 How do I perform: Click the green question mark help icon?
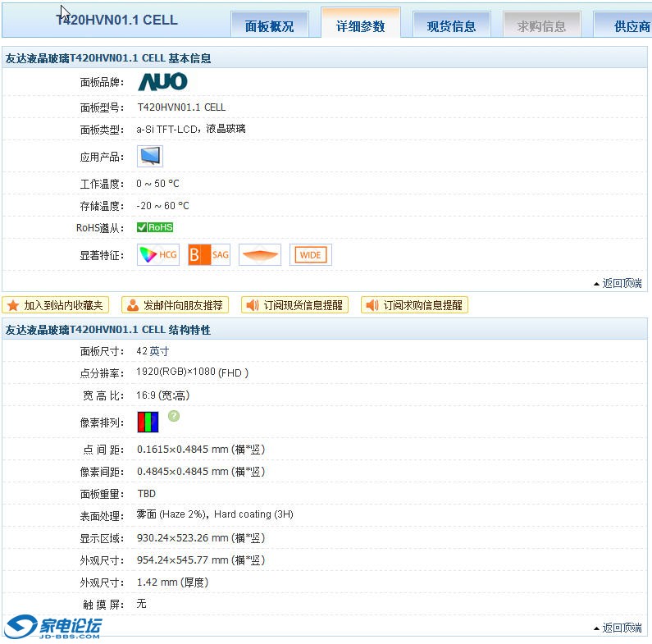[x=173, y=417]
